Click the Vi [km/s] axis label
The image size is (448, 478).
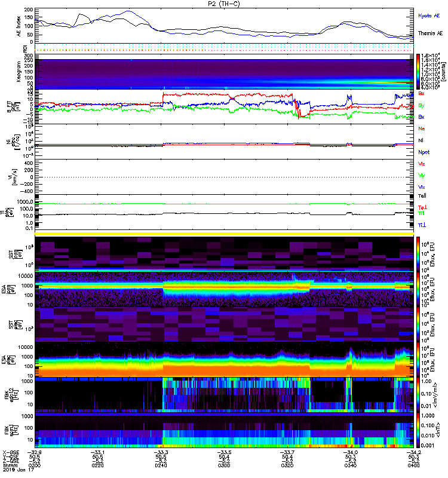tap(13, 177)
